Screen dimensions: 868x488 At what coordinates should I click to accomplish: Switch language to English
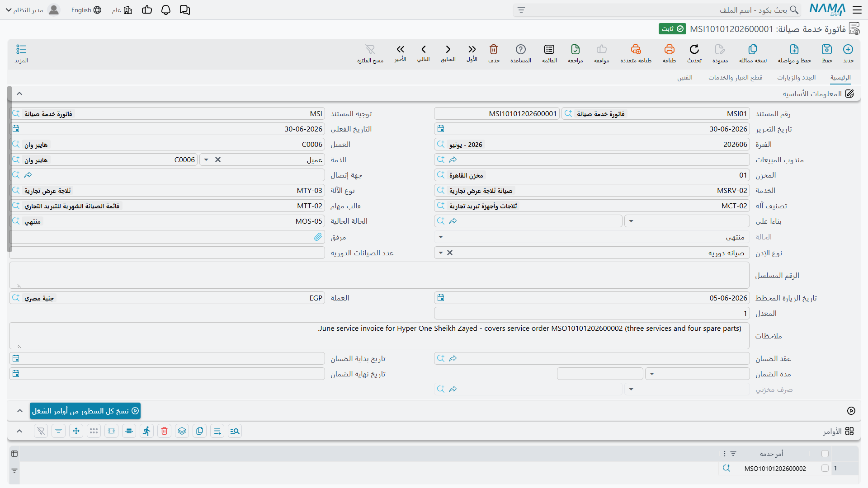tap(86, 10)
